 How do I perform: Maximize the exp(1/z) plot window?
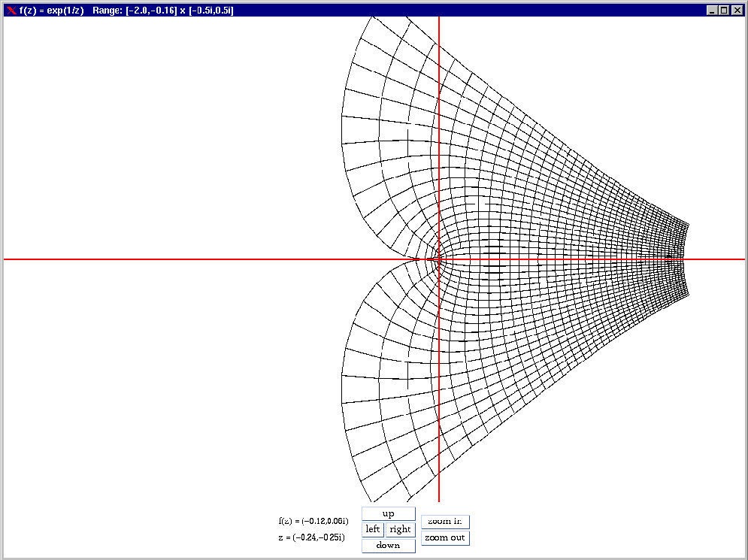pos(724,10)
